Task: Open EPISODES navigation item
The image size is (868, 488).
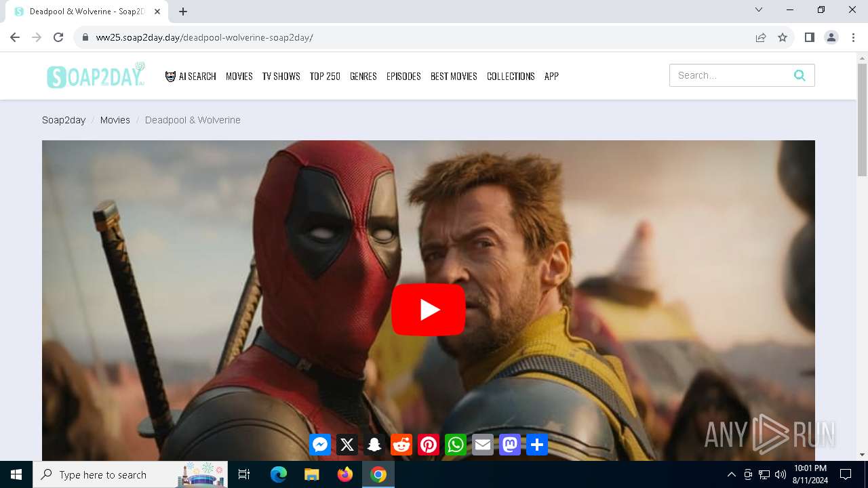Action: point(403,76)
